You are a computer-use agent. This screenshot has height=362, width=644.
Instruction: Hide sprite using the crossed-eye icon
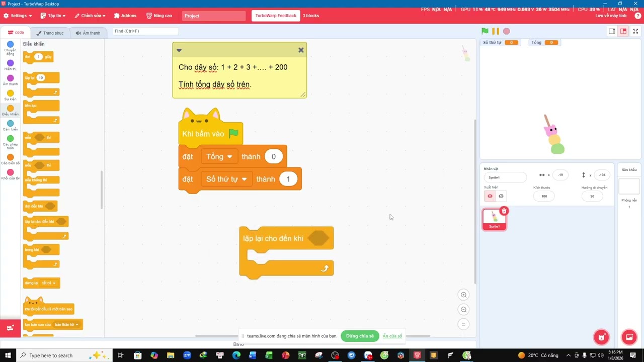coord(501,196)
